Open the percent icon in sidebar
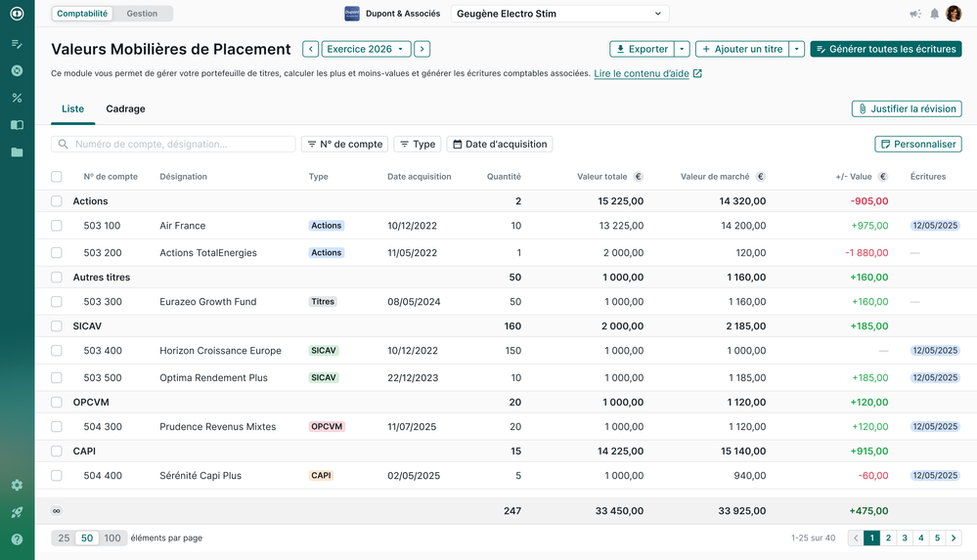This screenshot has height=560, width=977. 17,98
